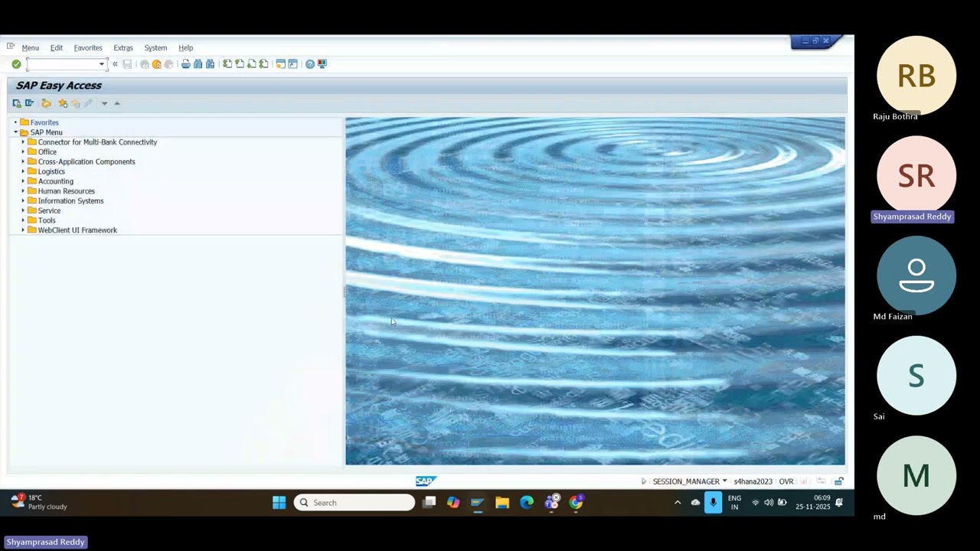Screen dimensions: 980x551
Task: Open Google Chrome from the taskbar
Action: tap(576, 503)
